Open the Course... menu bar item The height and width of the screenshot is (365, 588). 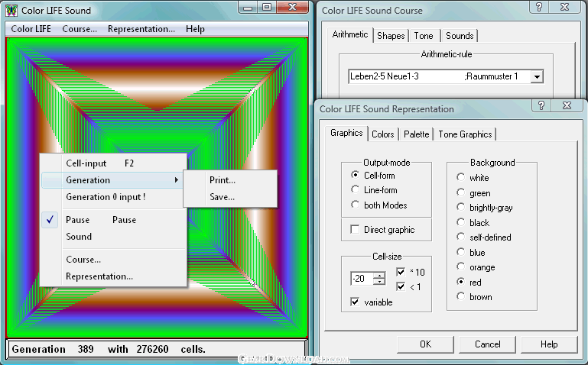coord(80,29)
